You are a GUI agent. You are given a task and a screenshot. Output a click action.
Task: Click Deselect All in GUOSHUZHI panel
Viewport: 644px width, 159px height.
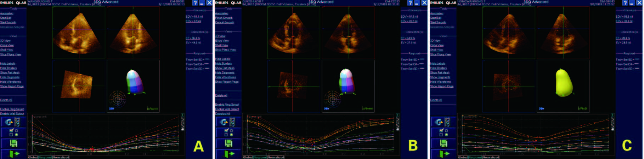click(222, 114)
